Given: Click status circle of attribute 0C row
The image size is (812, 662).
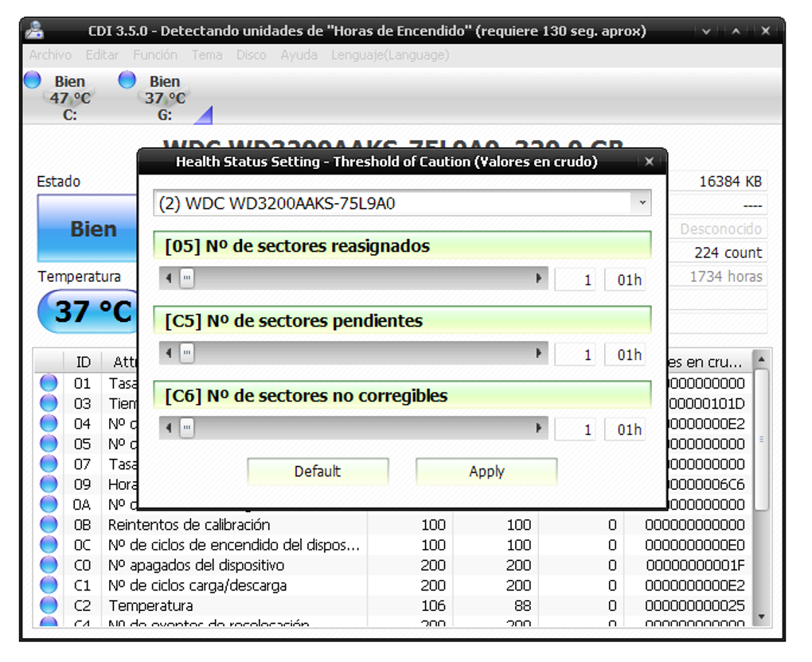Looking at the screenshot, I should (x=49, y=544).
